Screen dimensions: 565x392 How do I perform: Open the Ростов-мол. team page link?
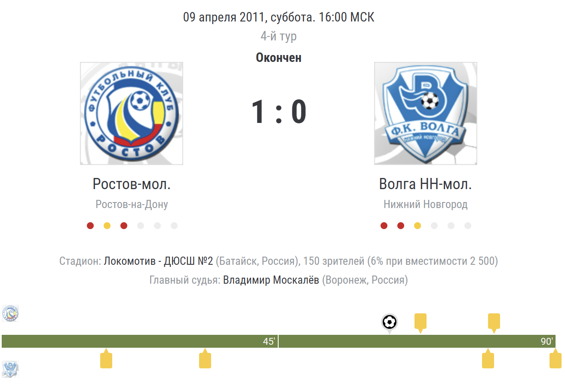pyautogui.click(x=132, y=184)
